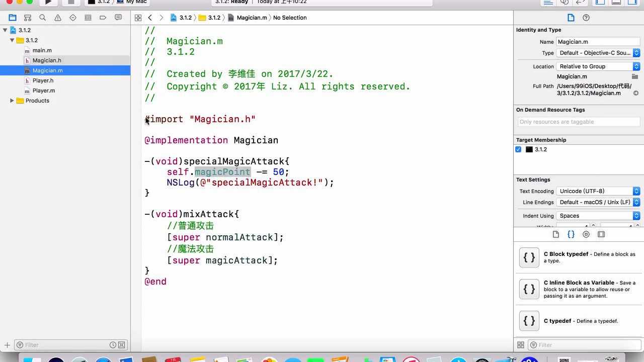
Task: Show only recently edited files
Action: click(113, 345)
